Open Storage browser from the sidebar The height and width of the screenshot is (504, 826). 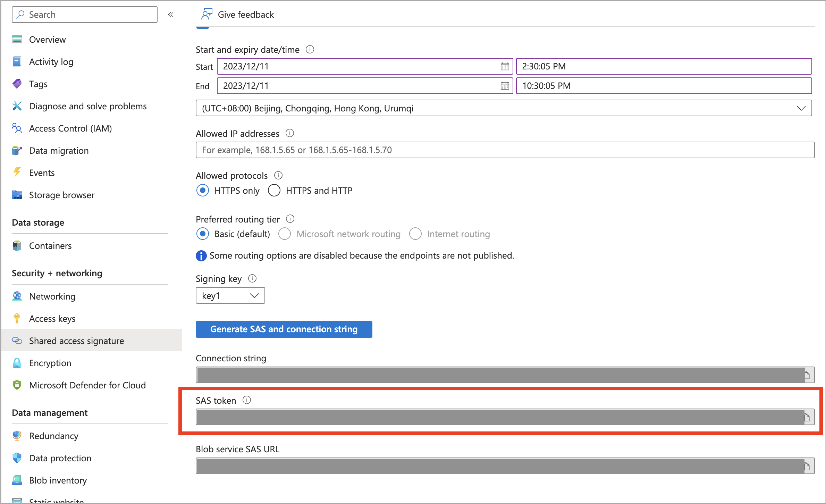tap(61, 195)
